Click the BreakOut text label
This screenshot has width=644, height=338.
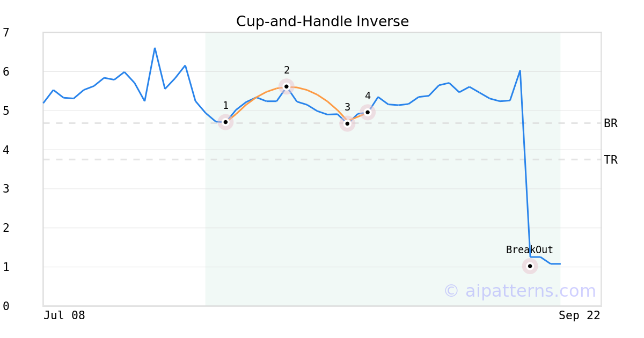click(x=529, y=250)
